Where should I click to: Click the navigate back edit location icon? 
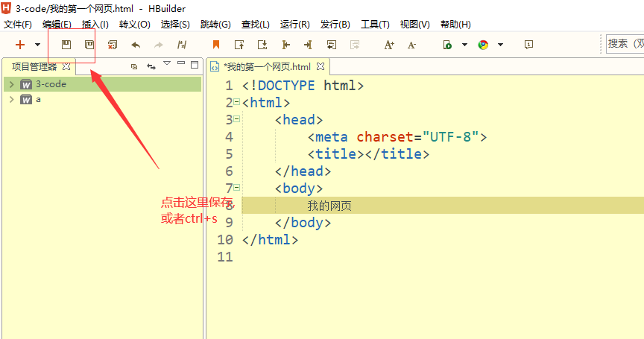click(x=332, y=45)
